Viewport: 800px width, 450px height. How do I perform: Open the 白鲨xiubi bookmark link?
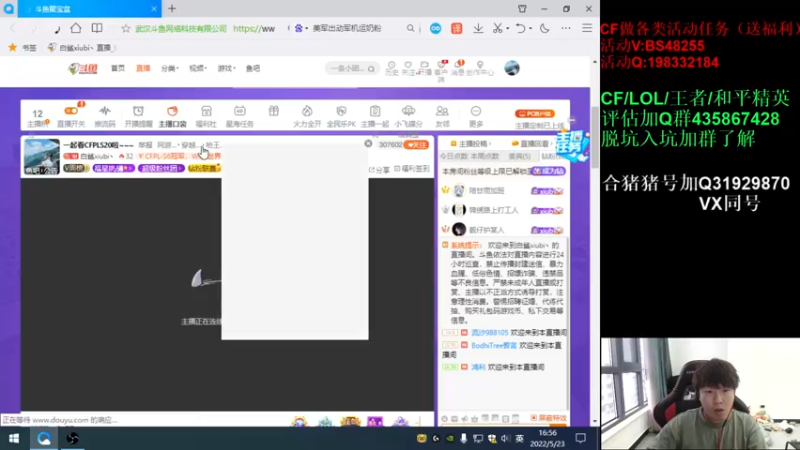[82, 47]
